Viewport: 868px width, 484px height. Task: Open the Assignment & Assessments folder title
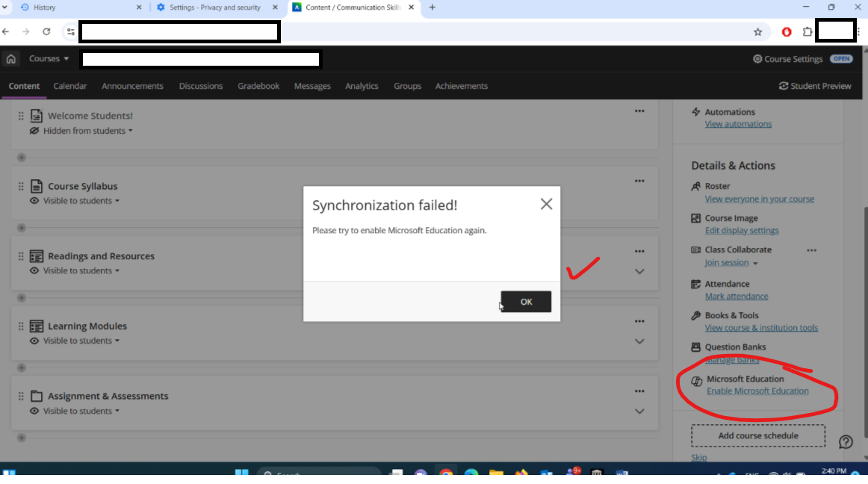pos(108,396)
